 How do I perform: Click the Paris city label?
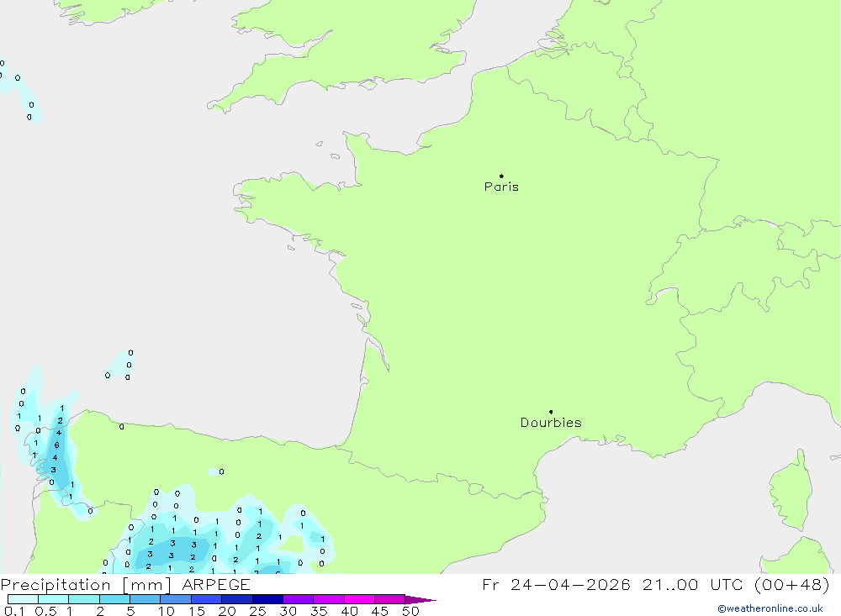[x=501, y=187]
